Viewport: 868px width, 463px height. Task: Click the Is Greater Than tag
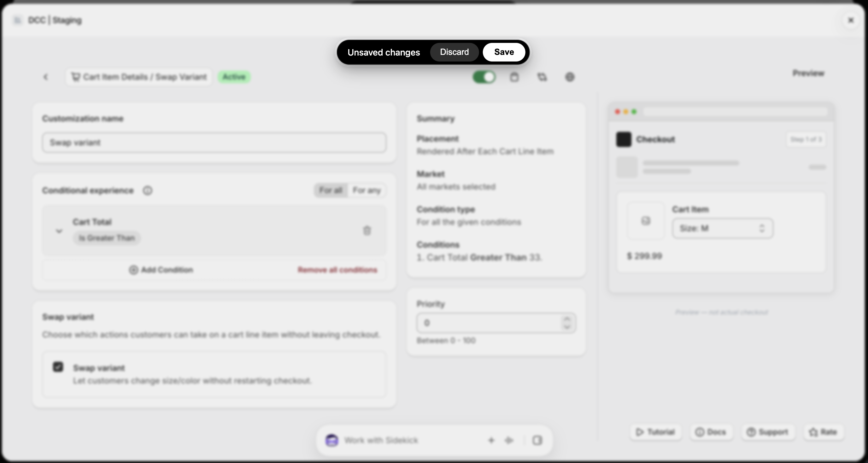(x=107, y=238)
